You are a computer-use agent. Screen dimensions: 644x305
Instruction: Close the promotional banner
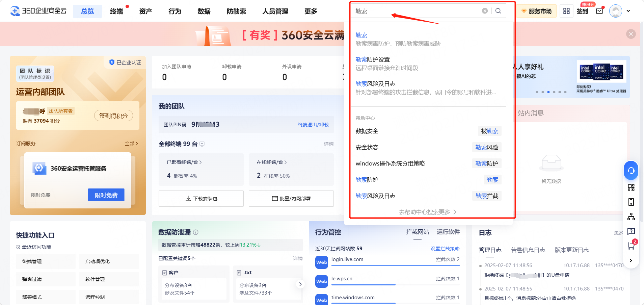[631, 34]
